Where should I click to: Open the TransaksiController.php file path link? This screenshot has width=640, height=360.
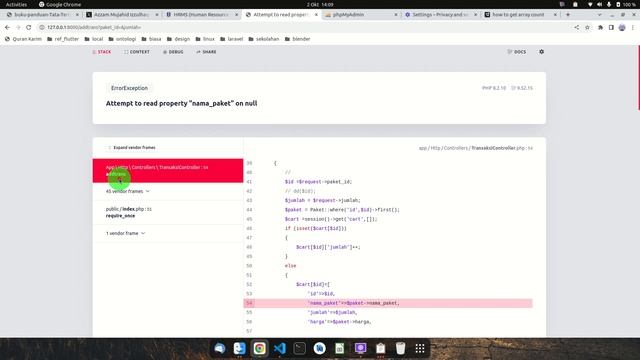coord(476,148)
